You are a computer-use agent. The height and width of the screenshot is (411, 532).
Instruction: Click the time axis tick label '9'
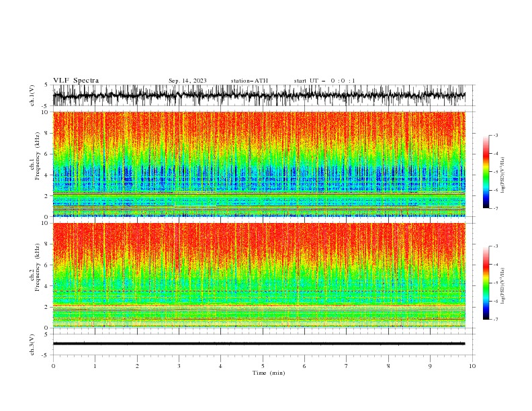tap(430, 366)
